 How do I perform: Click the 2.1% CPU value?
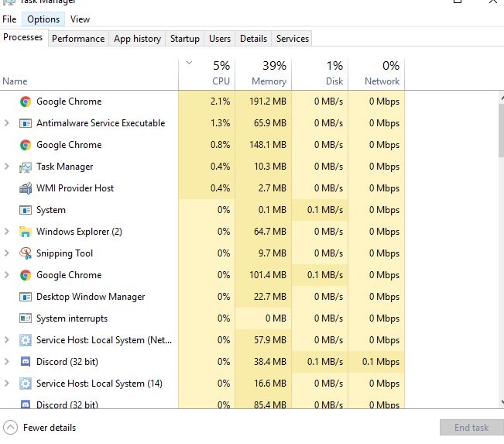(x=221, y=102)
